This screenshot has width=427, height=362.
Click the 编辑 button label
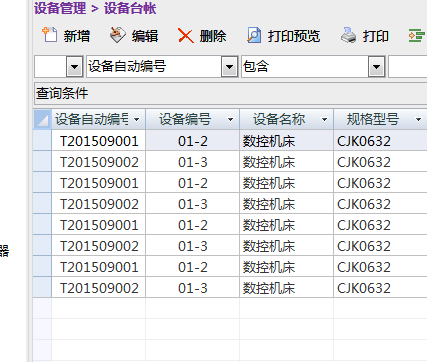click(x=145, y=36)
